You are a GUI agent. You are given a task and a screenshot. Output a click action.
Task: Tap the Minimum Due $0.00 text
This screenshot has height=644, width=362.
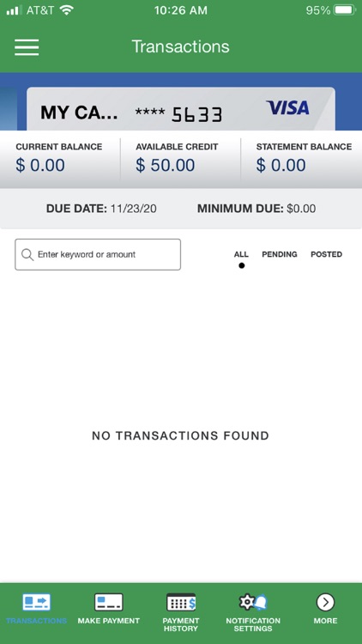point(256,209)
